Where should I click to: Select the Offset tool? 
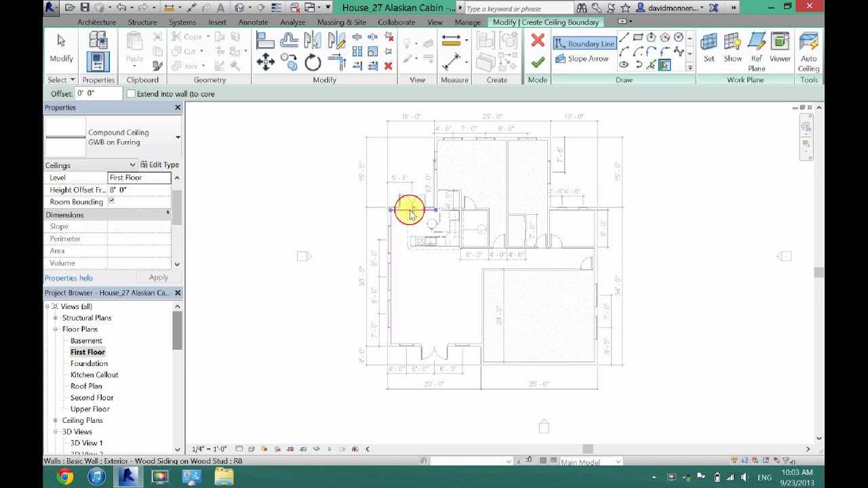pyautogui.click(x=289, y=41)
